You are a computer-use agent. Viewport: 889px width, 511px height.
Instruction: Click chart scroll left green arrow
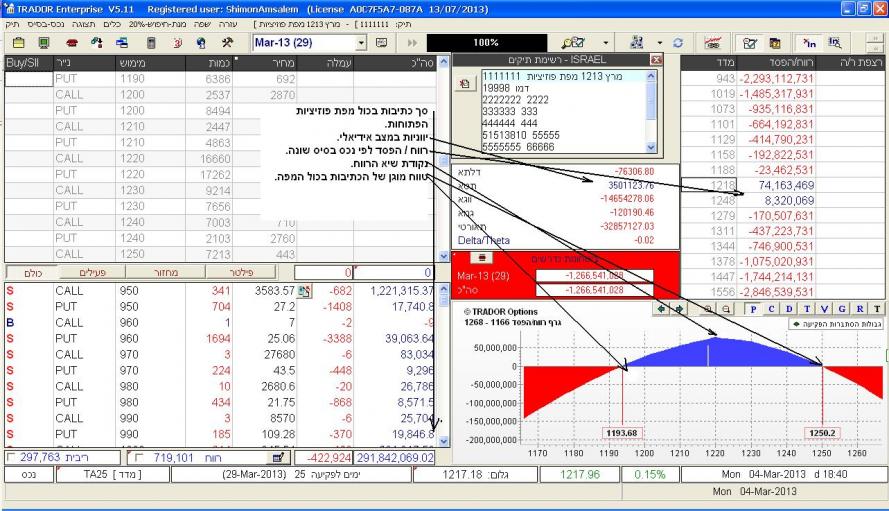coord(661,309)
